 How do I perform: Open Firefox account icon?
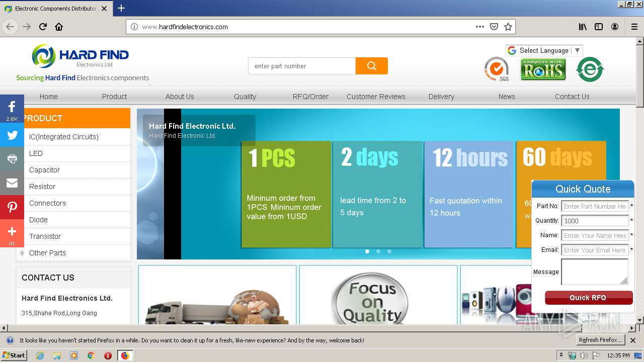[x=615, y=27]
